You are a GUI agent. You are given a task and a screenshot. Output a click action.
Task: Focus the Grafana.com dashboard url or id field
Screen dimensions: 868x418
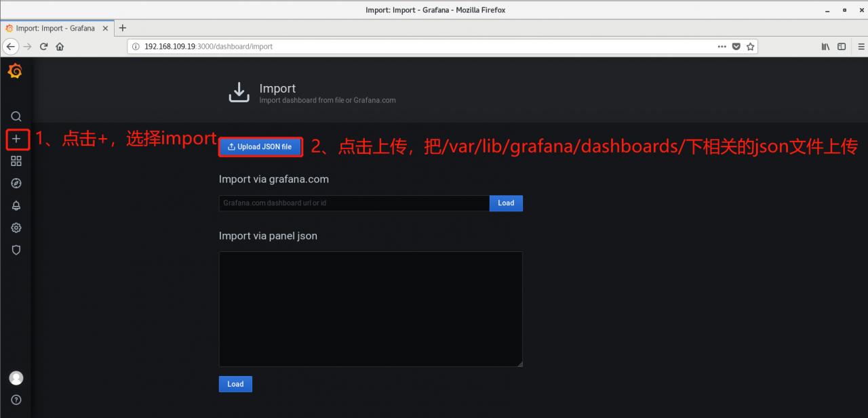pos(354,203)
